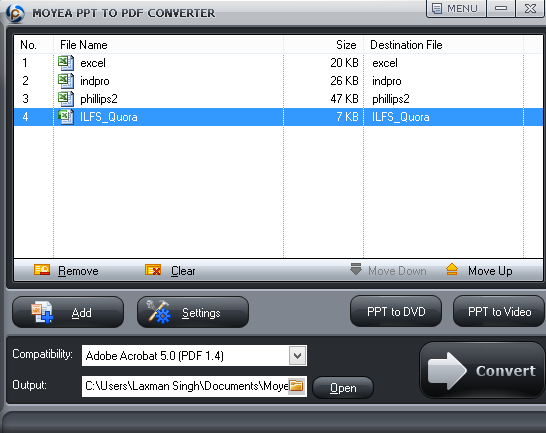Screen dimensions: 546x433
Task: Click the Move Down arrow icon
Action: (356, 269)
